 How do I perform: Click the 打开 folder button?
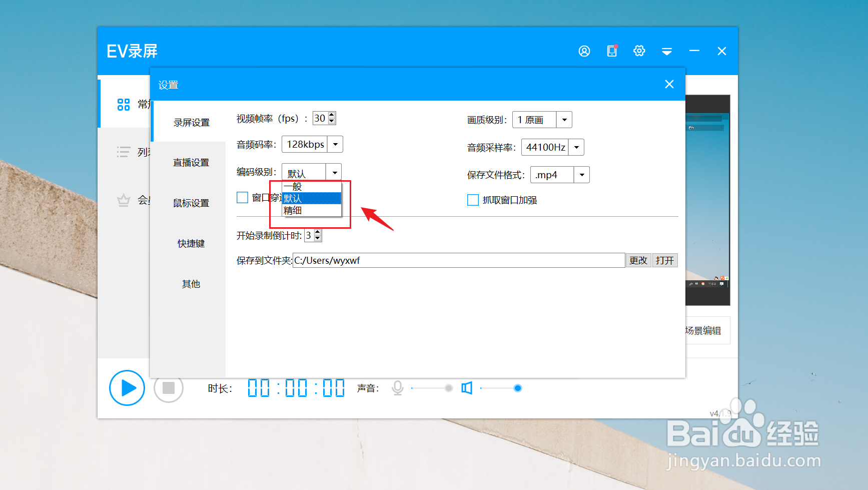pyautogui.click(x=665, y=260)
